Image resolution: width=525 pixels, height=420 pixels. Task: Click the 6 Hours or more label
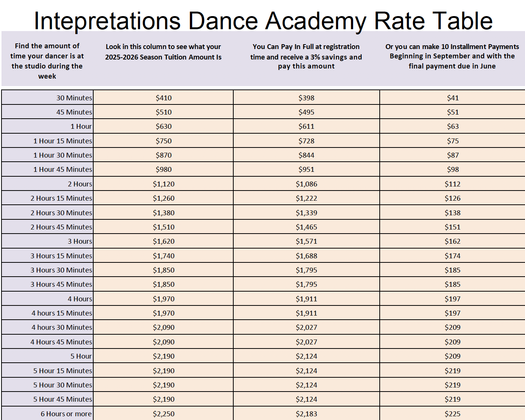pos(66,414)
